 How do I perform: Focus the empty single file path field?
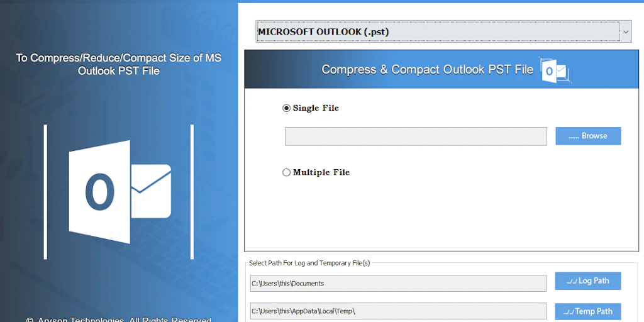pos(416,136)
